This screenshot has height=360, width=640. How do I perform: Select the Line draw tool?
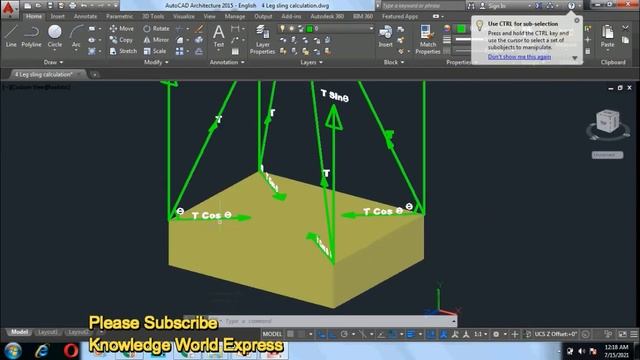11,36
